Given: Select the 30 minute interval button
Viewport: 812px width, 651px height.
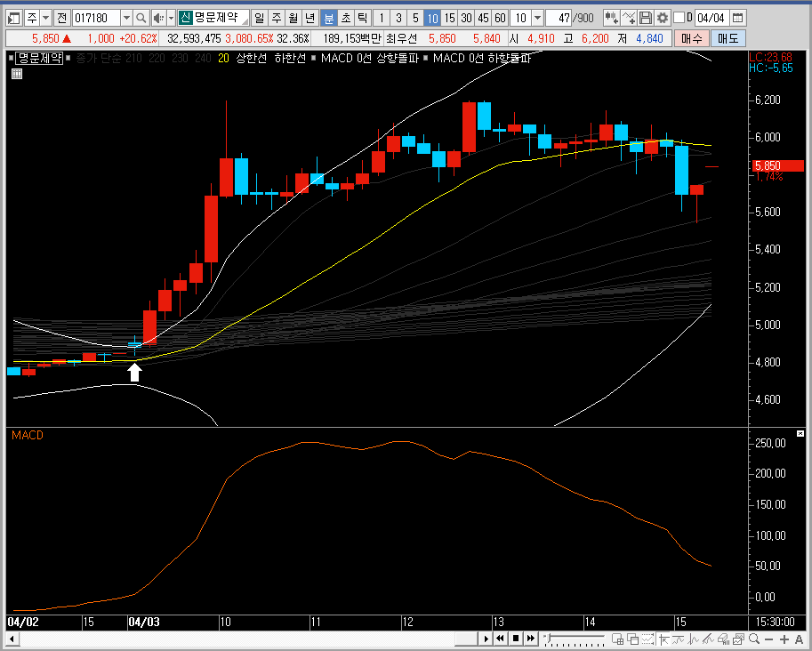Looking at the screenshot, I should 466,18.
